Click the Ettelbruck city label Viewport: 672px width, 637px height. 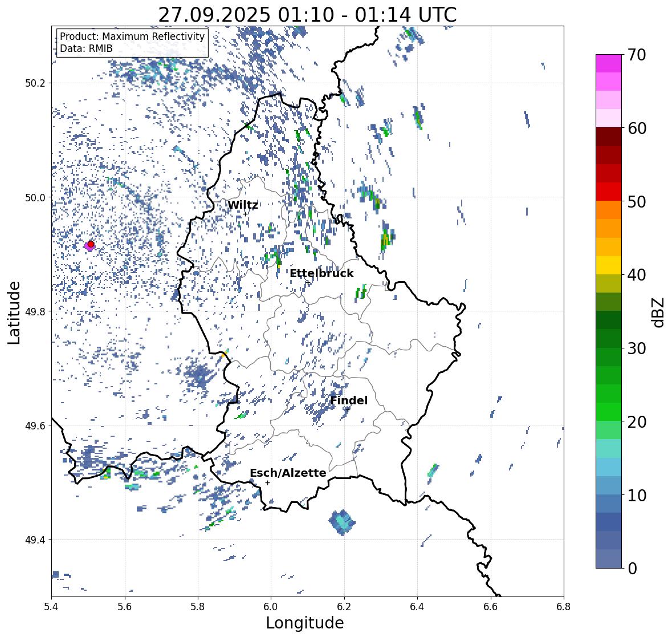[321, 274]
